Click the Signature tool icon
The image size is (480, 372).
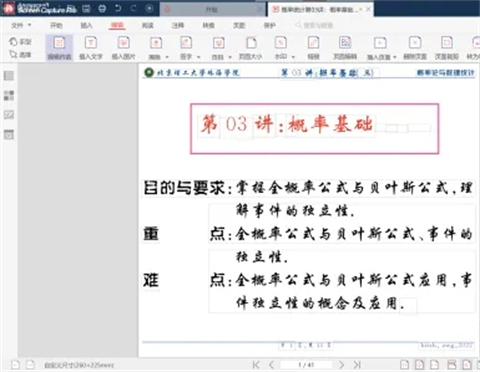pyautogui.click(x=186, y=43)
